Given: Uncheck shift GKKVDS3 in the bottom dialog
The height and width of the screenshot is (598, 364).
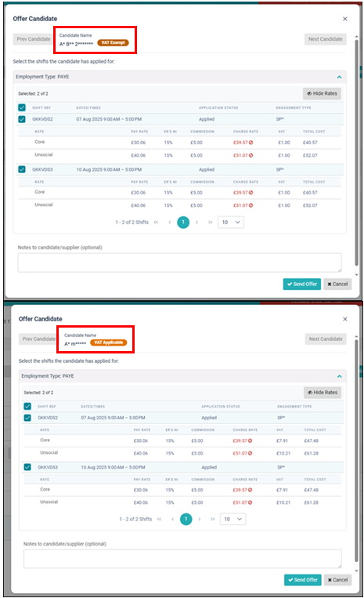Looking at the screenshot, I should pyautogui.click(x=27, y=467).
